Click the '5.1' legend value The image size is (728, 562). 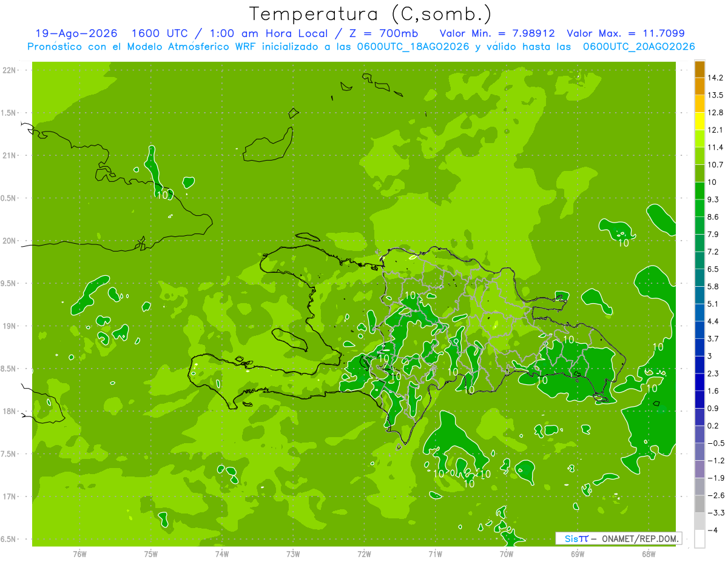pos(714,304)
